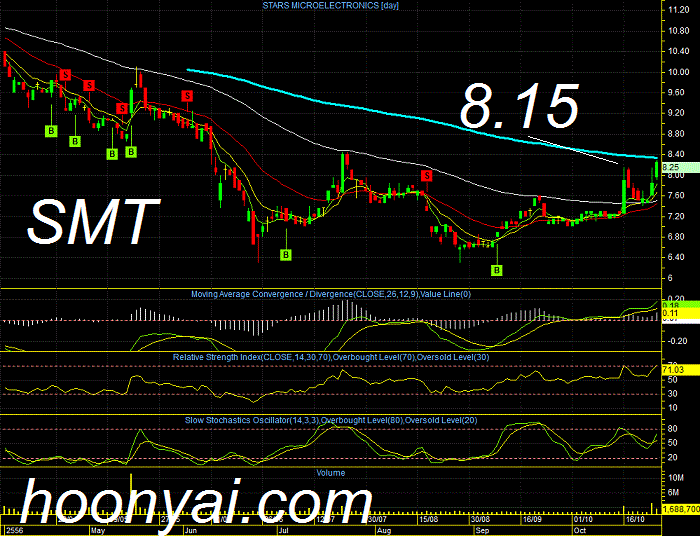Select the red S sell marker in August

coord(427,175)
